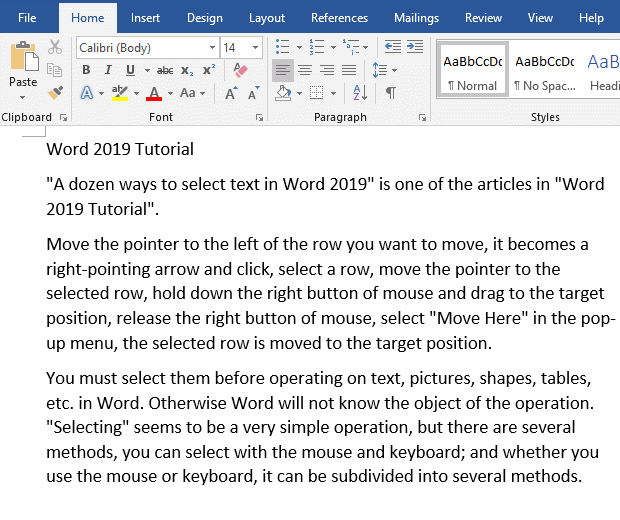Open the File tab
The width and height of the screenshot is (620, 520).
[x=27, y=18]
